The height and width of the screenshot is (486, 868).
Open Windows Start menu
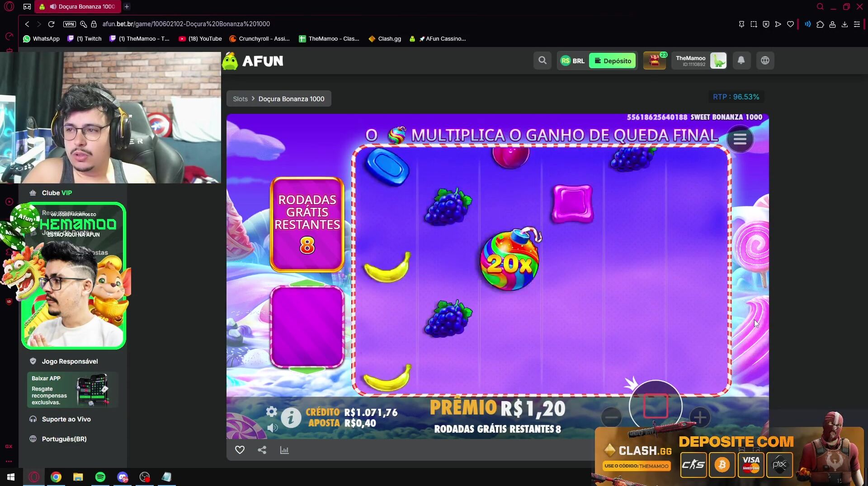[11, 477]
